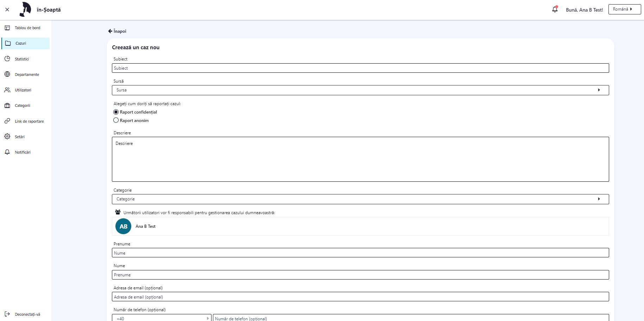The height and width of the screenshot is (321, 644).
Task: Click Deconectați-vă to log out
Action: tap(27, 314)
